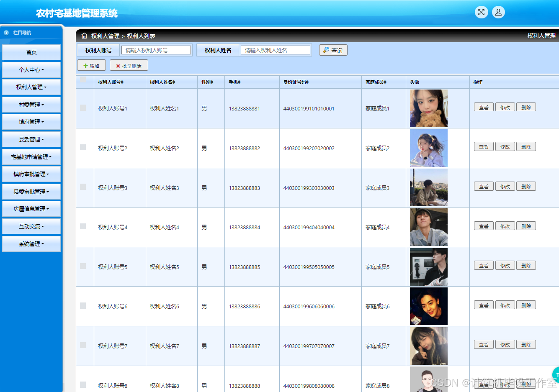Check the row checkbox for 权利人账号1
559x392 pixels.
83,108
